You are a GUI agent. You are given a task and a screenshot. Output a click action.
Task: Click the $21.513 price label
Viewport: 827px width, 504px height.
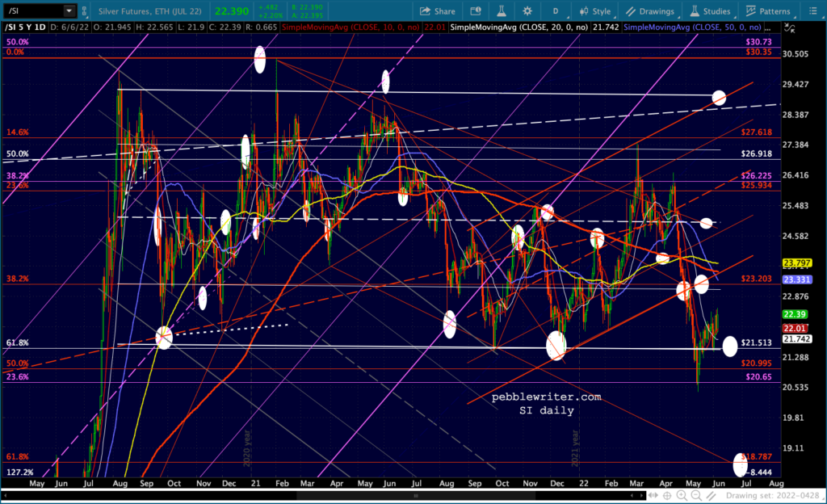point(756,342)
